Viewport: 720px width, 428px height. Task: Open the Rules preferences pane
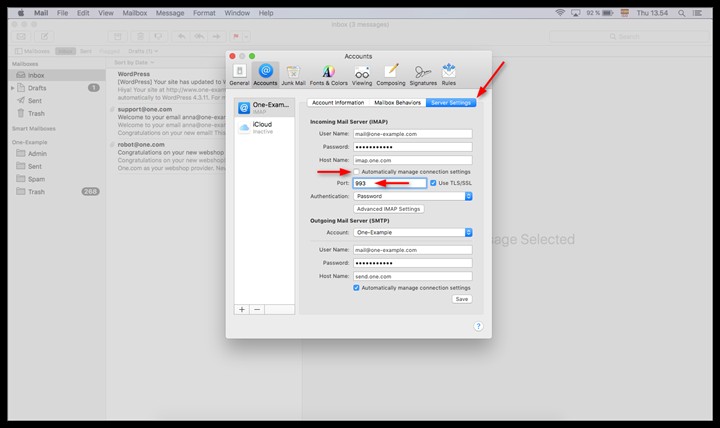449,75
